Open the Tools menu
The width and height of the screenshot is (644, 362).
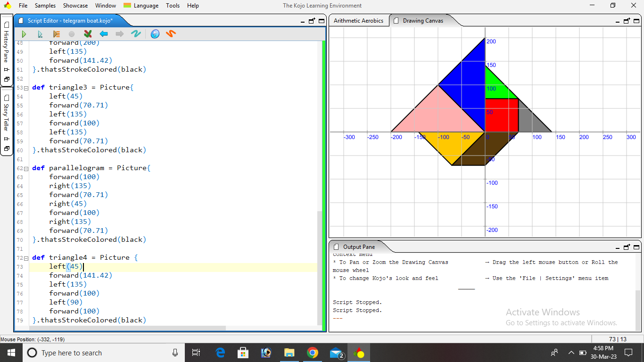173,6
